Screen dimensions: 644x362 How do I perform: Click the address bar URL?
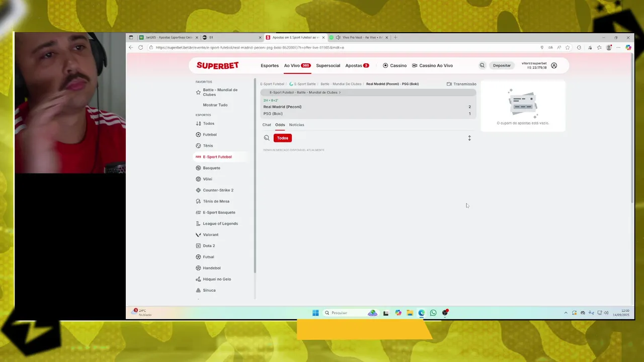[250, 47]
